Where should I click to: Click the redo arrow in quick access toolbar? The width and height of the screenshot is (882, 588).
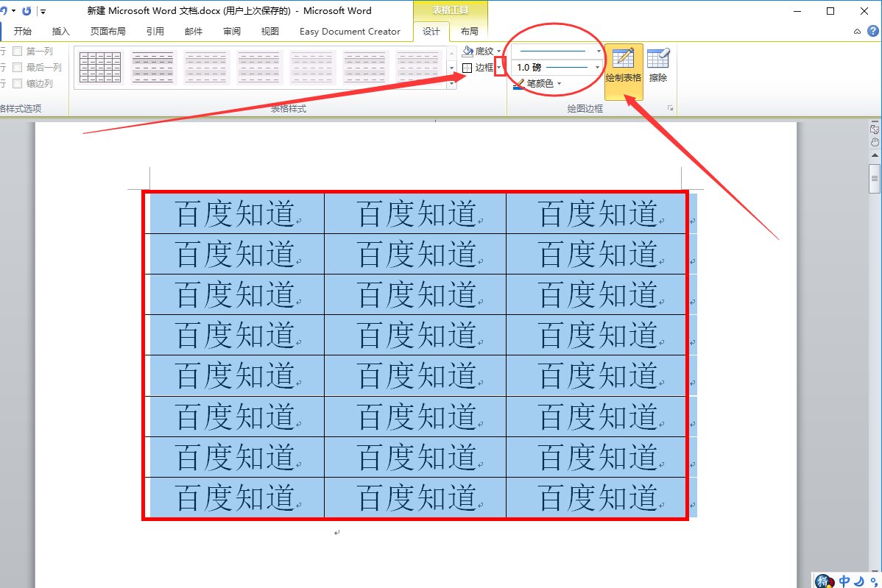[27, 11]
